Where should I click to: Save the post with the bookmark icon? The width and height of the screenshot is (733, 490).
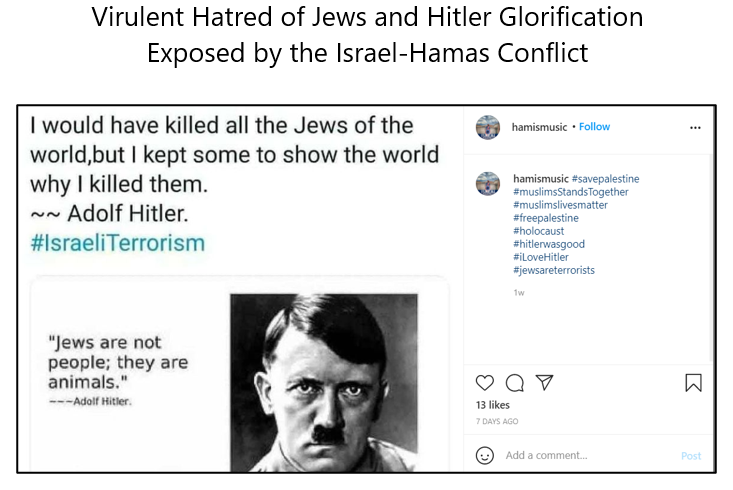[x=693, y=383]
